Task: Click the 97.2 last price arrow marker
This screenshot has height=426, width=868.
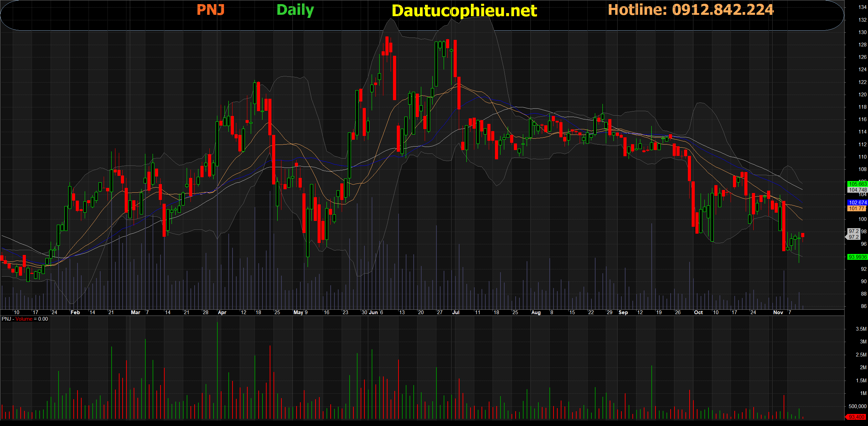Action: (x=853, y=237)
